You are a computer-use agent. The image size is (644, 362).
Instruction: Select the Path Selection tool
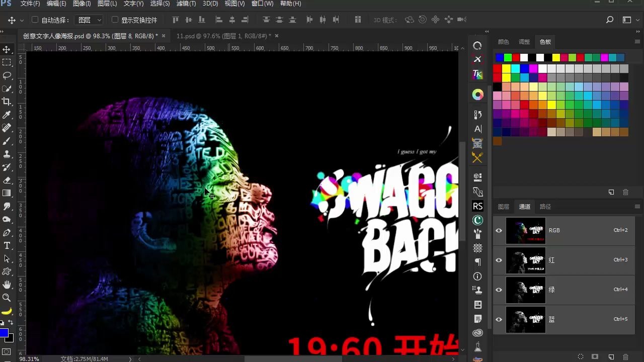(x=7, y=258)
